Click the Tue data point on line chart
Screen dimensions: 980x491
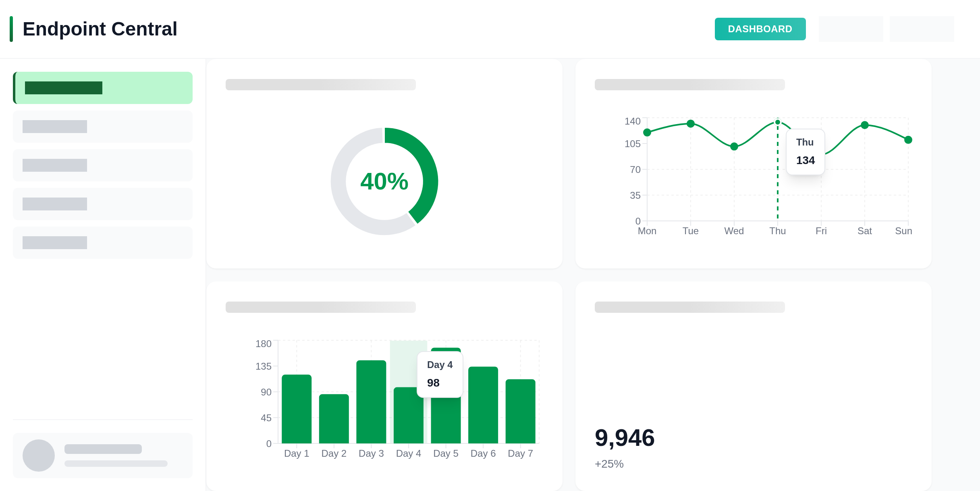click(691, 124)
